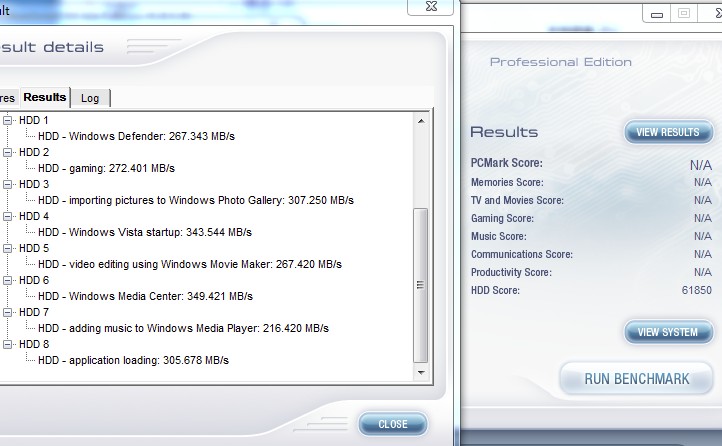Click the CLOSE button in result details

tap(393, 424)
